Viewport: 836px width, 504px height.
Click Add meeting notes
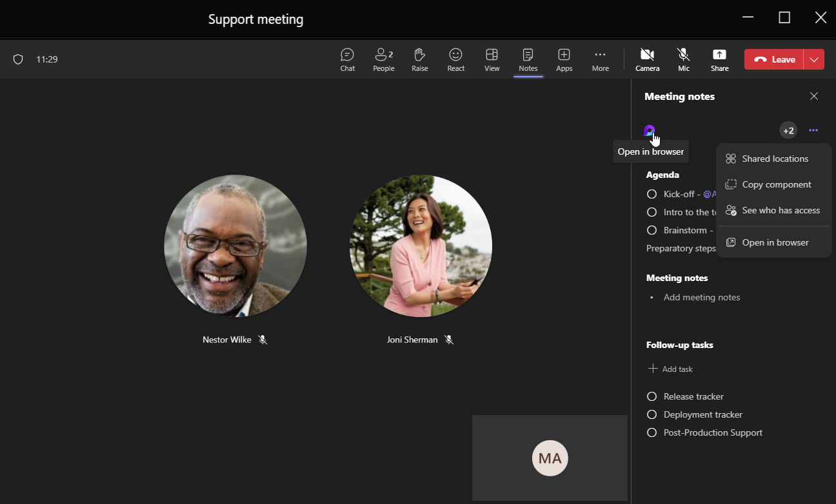pos(701,297)
